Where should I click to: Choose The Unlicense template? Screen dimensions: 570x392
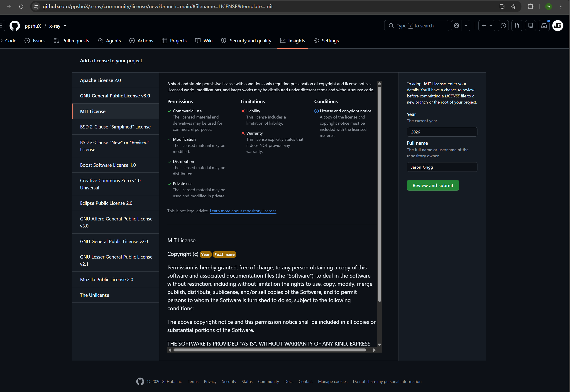[x=115, y=295]
